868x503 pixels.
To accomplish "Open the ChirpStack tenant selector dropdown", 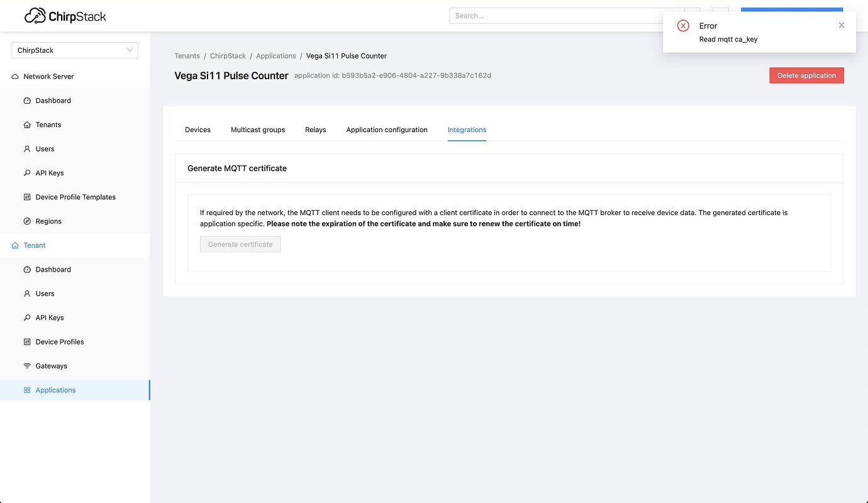I will point(74,50).
